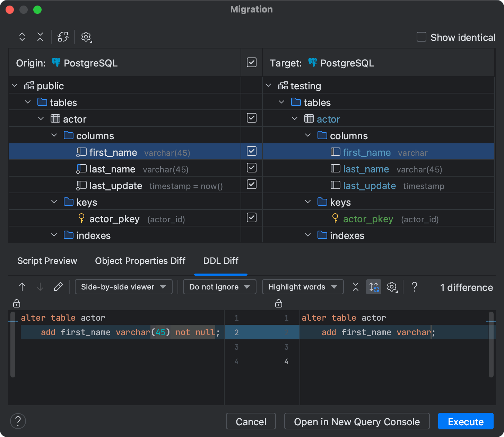The width and height of the screenshot is (504, 437).
Task: Click the Open in New Query Console button
Action: [357, 421]
